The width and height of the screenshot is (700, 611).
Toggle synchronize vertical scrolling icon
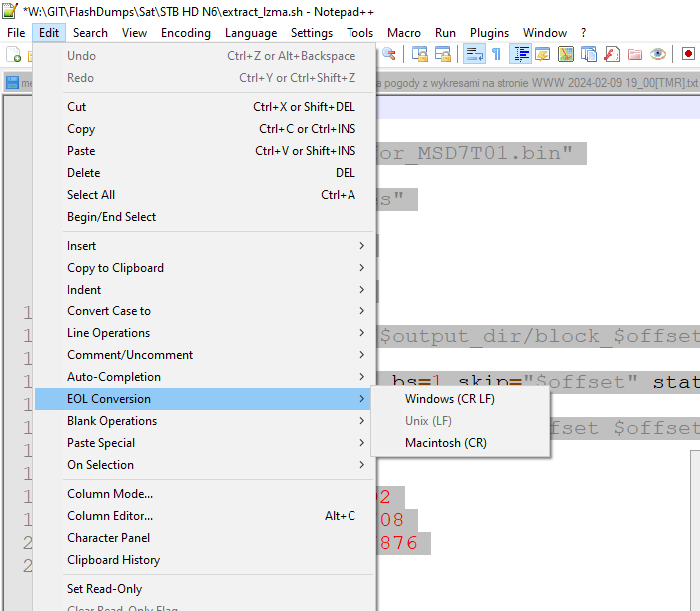point(420,54)
